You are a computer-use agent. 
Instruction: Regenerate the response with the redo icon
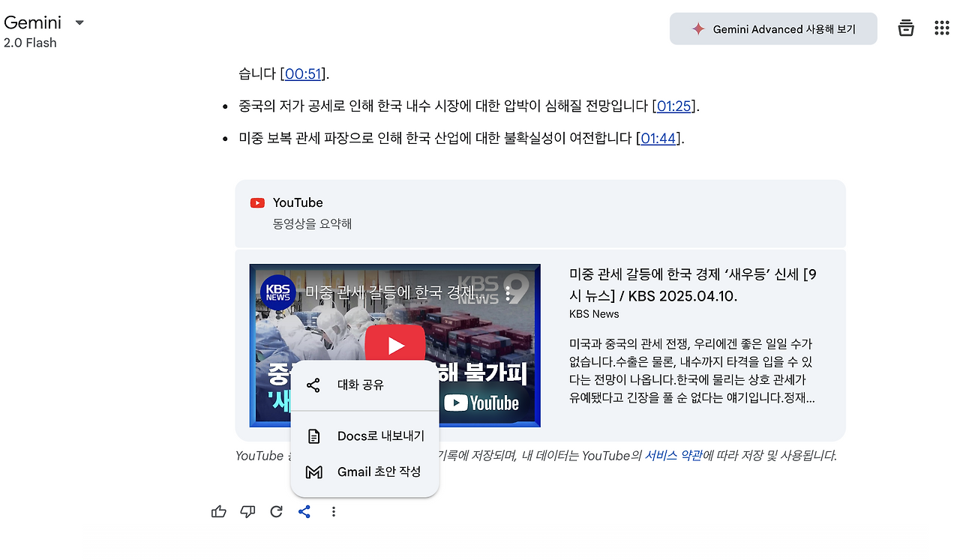click(x=276, y=511)
